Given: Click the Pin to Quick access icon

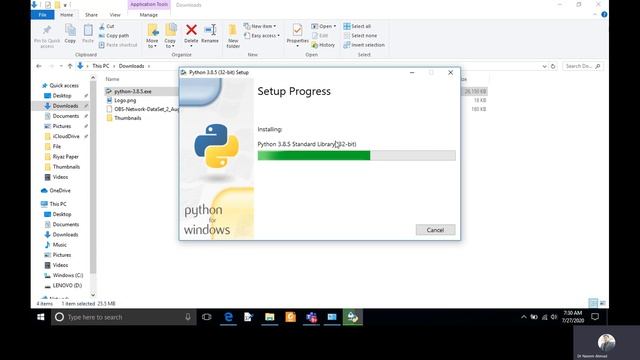Looking at the screenshot, I should (47, 30).
